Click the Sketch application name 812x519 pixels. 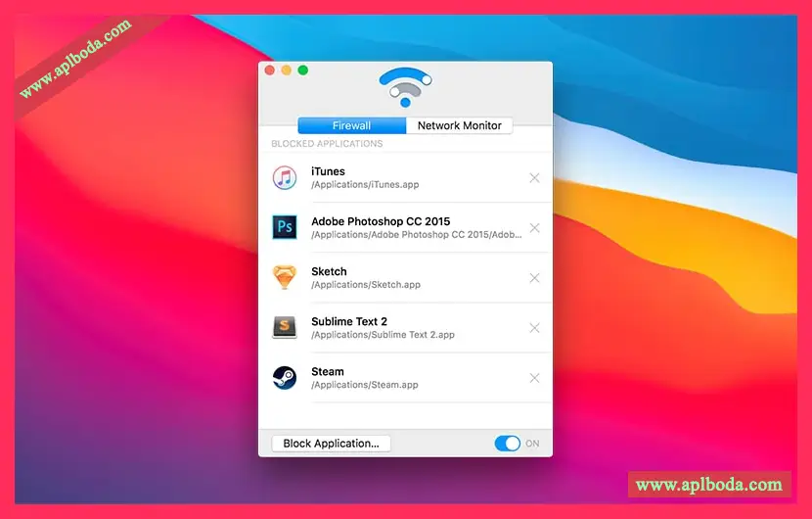tap(329, 271)
